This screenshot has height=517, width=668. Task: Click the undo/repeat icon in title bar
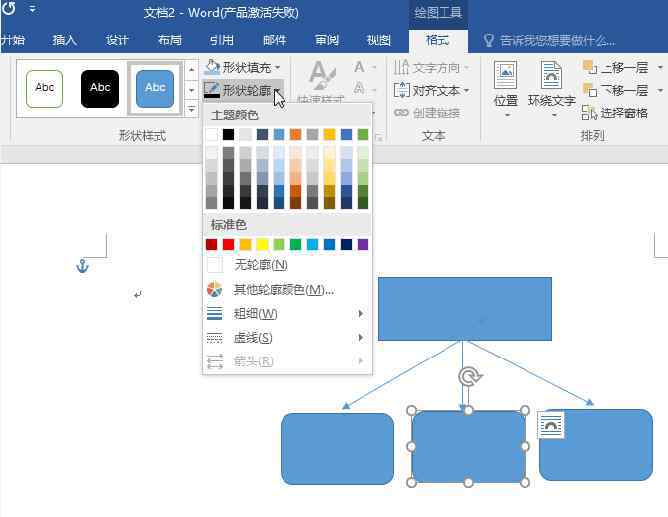click(9, 9)
